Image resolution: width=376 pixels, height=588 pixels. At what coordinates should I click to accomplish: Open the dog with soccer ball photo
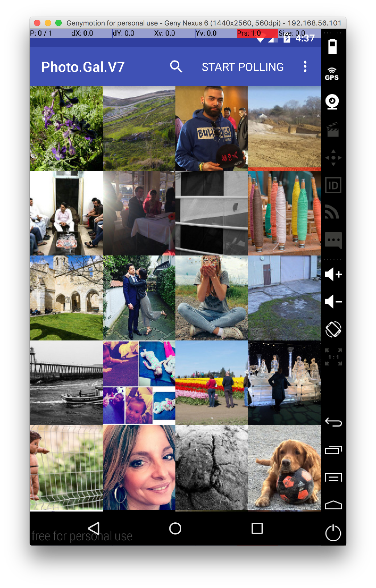point(284,467)
